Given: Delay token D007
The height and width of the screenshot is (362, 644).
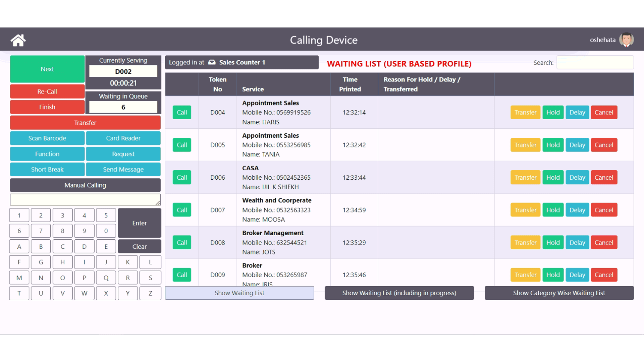Looking at the screenshot, I should click(577, 210).
